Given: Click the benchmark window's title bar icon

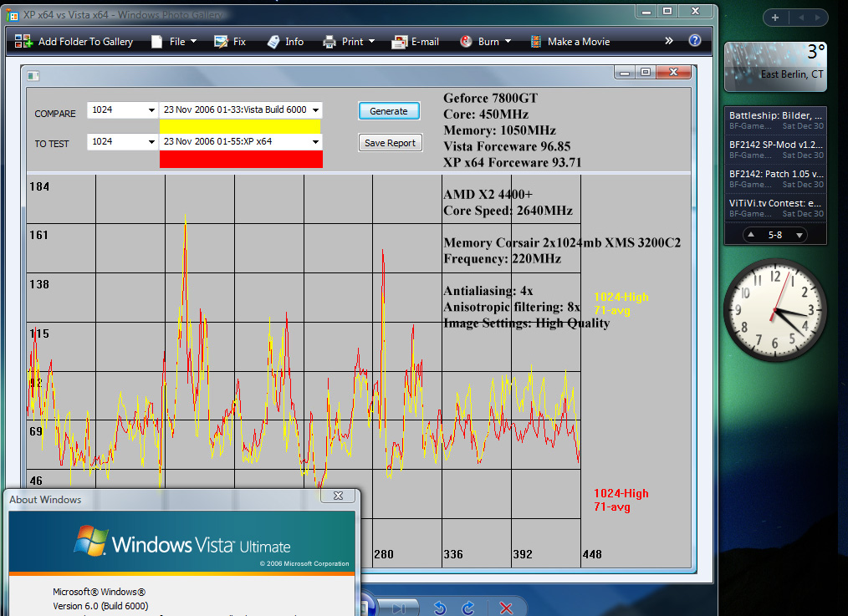Looking at the screenshot, I should [x=33, y=76].
